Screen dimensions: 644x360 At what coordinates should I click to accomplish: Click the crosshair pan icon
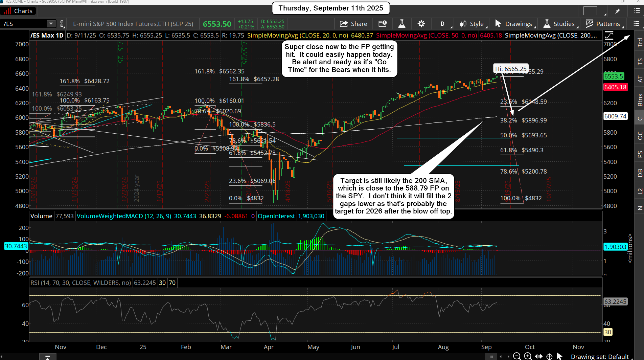point(549,356)
